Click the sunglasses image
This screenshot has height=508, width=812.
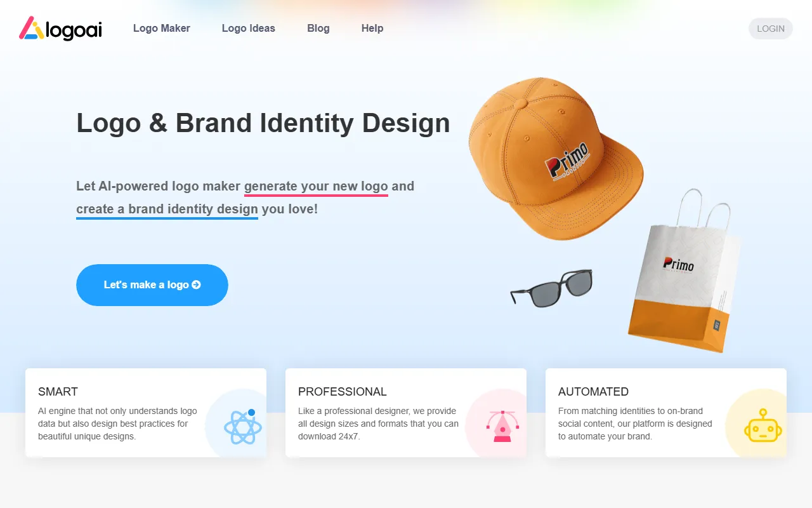[551, 288]
